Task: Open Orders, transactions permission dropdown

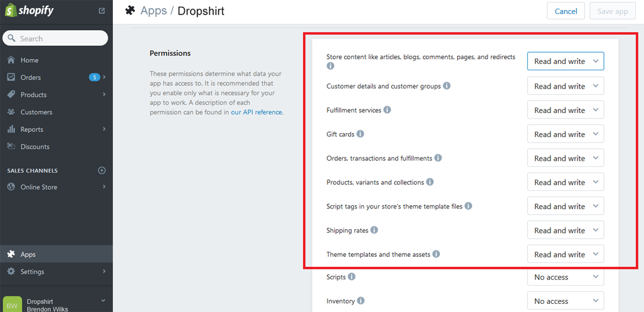Action: pos(566,158)
